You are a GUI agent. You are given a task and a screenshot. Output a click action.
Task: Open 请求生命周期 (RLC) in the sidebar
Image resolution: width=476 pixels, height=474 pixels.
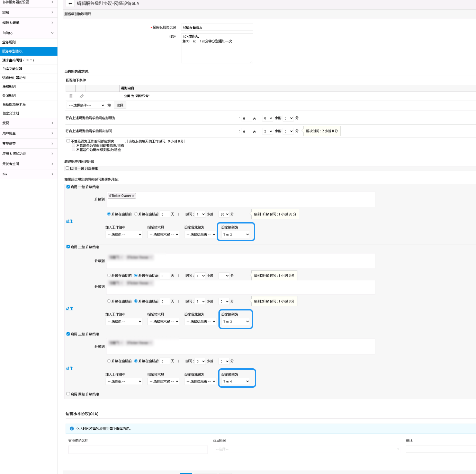(18, 60)
